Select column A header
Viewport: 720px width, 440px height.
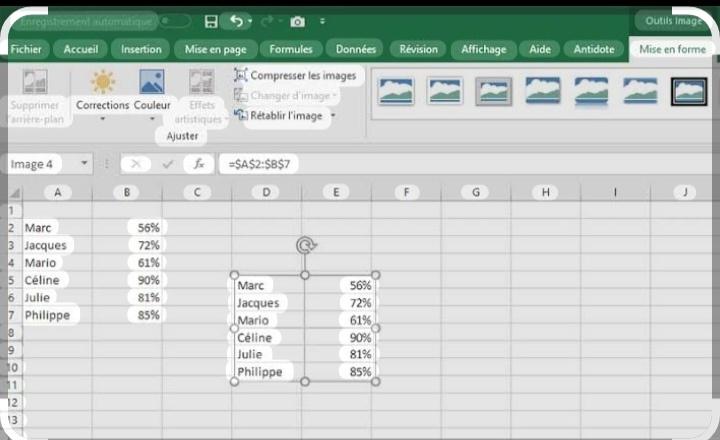[57, 192]
